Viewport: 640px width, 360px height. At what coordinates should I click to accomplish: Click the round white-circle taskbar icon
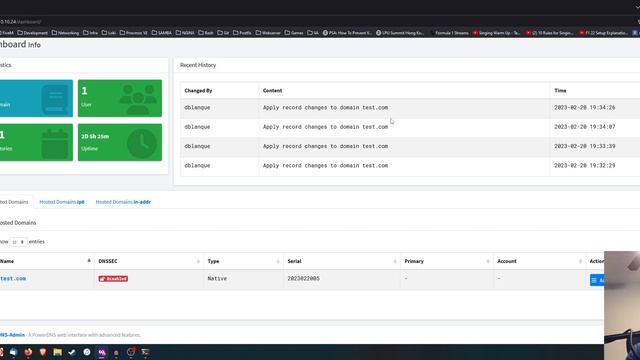point(87,352)
